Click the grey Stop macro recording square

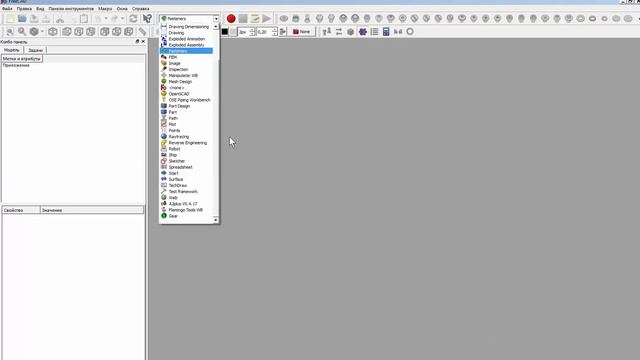pos(243,19)
